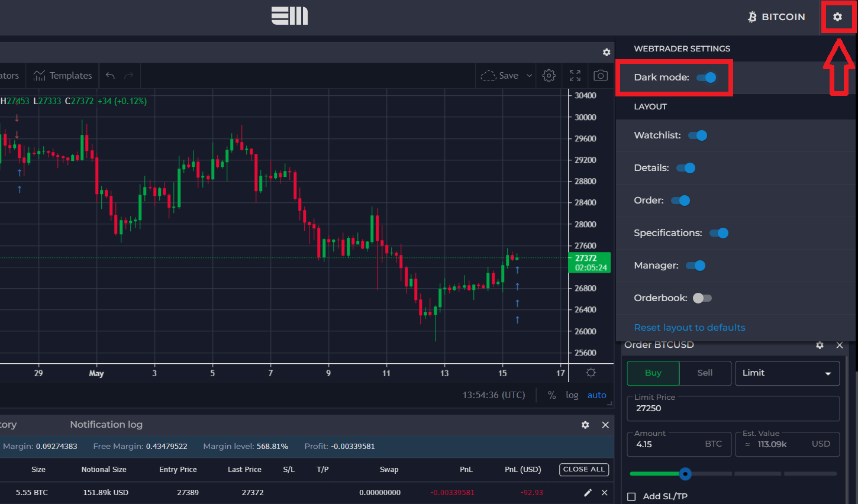Check the Add SL/TP checkbox
This screenshot has width=858, height=504.
click(631, 496)
